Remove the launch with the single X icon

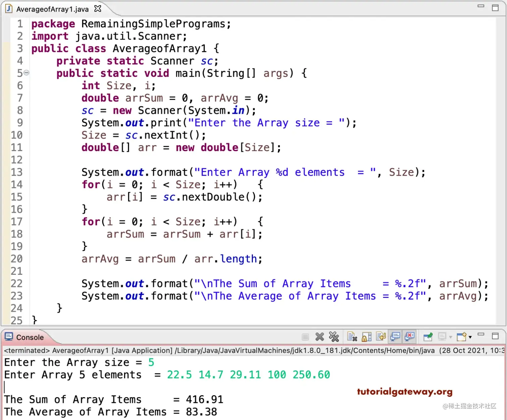pos(320,337)
